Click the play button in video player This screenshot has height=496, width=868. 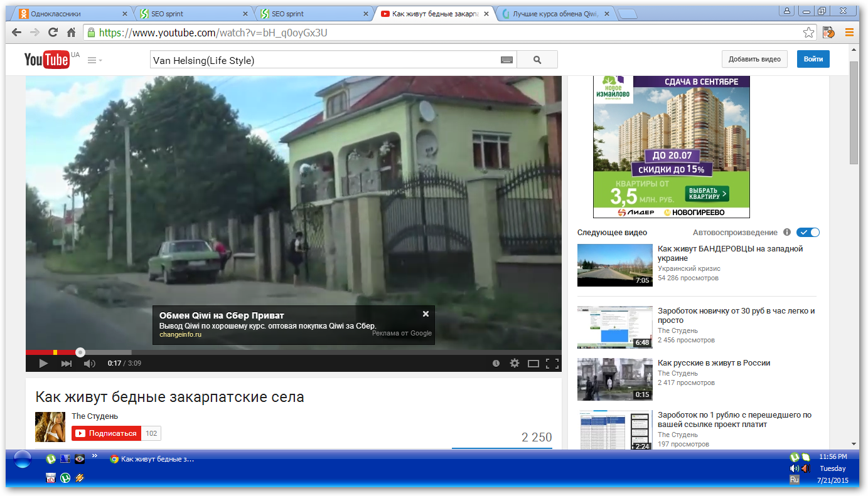[43, 363]
